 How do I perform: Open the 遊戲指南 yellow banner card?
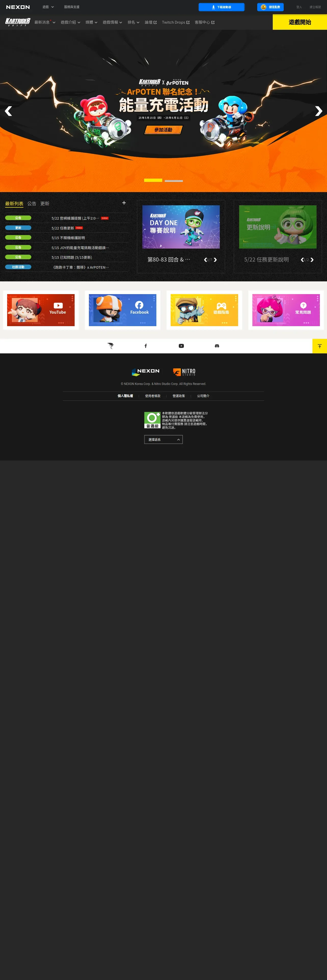[205, 310]
